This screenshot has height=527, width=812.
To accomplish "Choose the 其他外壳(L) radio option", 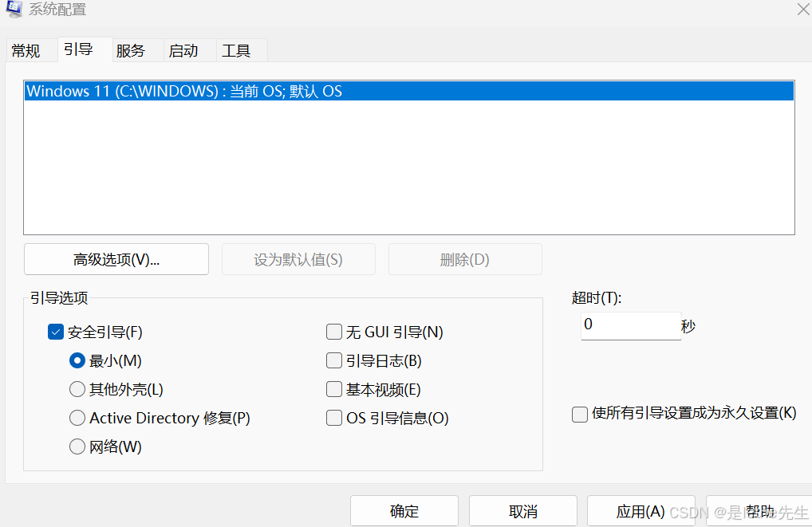I will pyautogui.click(x=77, y=389).
